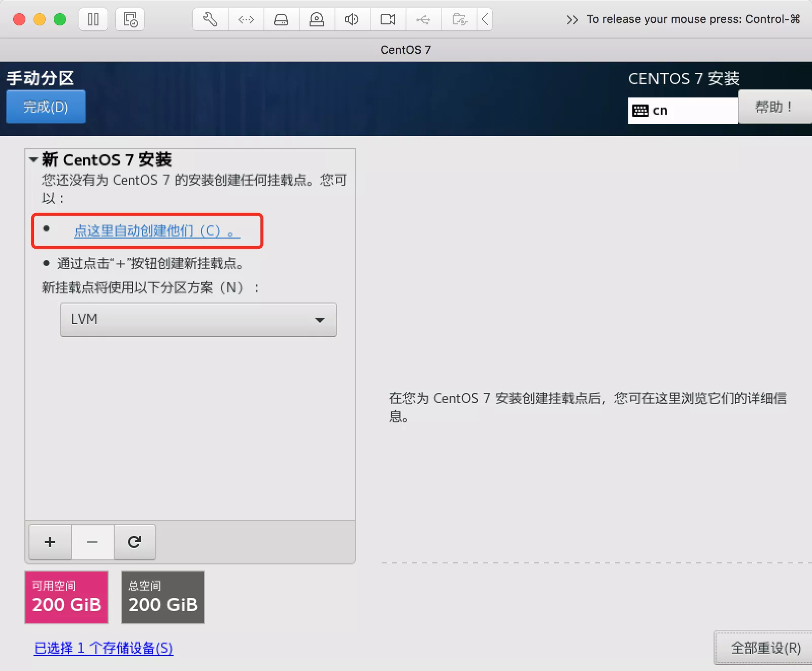
Task: Click the 帮助! help button
Action: pyautogui.click(x=774, y=107)
